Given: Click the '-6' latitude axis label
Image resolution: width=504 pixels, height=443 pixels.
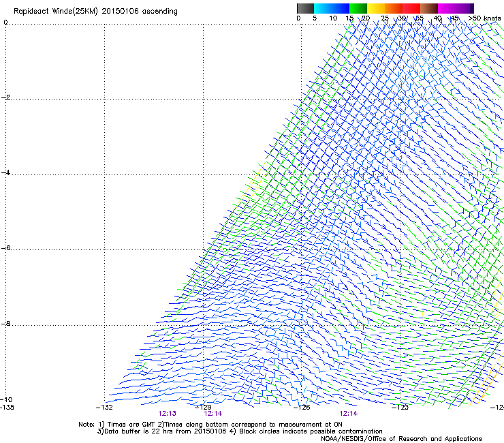Looking at the screenshot, I should 6,247.
